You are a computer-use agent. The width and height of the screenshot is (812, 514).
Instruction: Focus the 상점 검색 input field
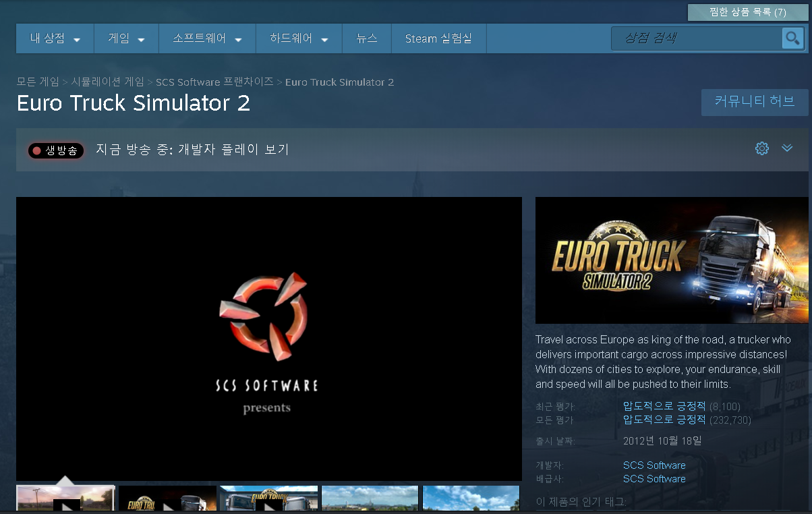(x=697, y=38)
